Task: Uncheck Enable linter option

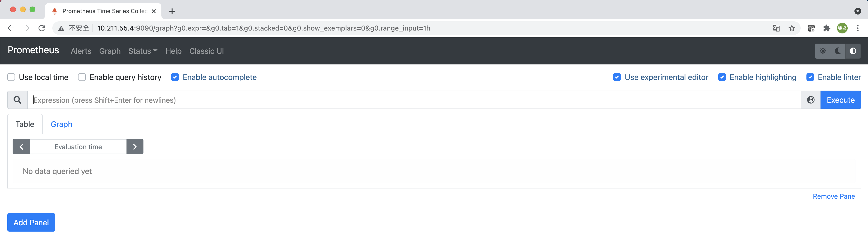Action: pos(810,77)
